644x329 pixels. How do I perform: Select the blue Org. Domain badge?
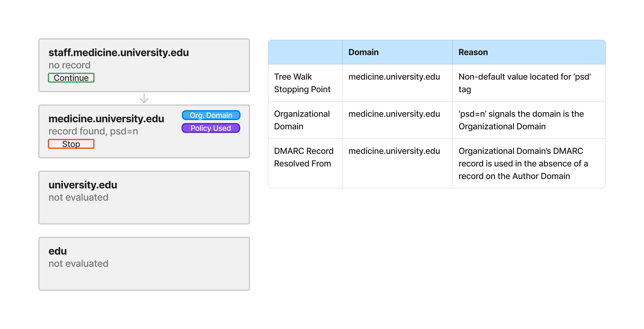point(211,115)
